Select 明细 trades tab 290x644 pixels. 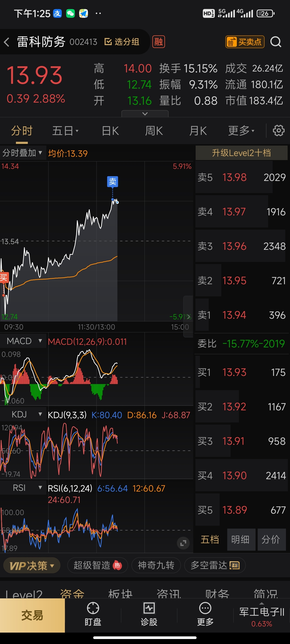click(x=241, y=540)
